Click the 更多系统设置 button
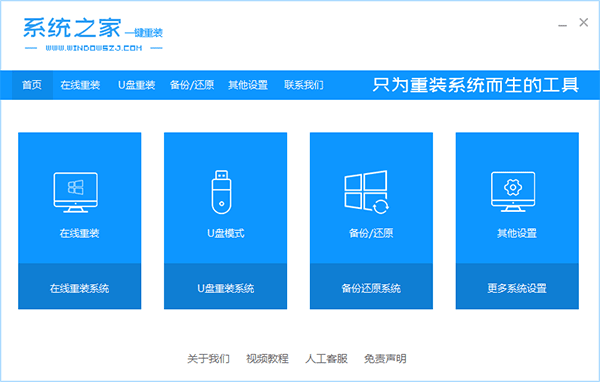Image resolution: width=600 pixels, height=382 pixels. pos(517,286)
